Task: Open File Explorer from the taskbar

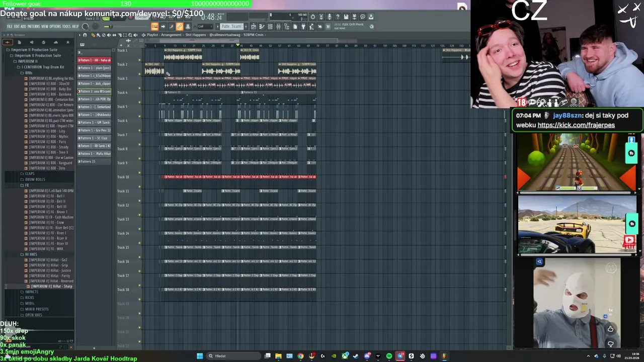Action: pos(278,356)
